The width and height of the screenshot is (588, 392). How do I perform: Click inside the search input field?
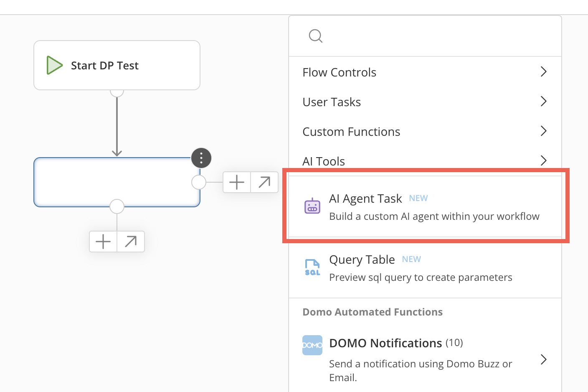(x=418, y=36)
